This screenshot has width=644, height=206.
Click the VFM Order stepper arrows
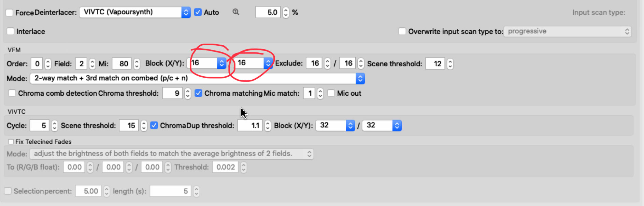point(48,64)
